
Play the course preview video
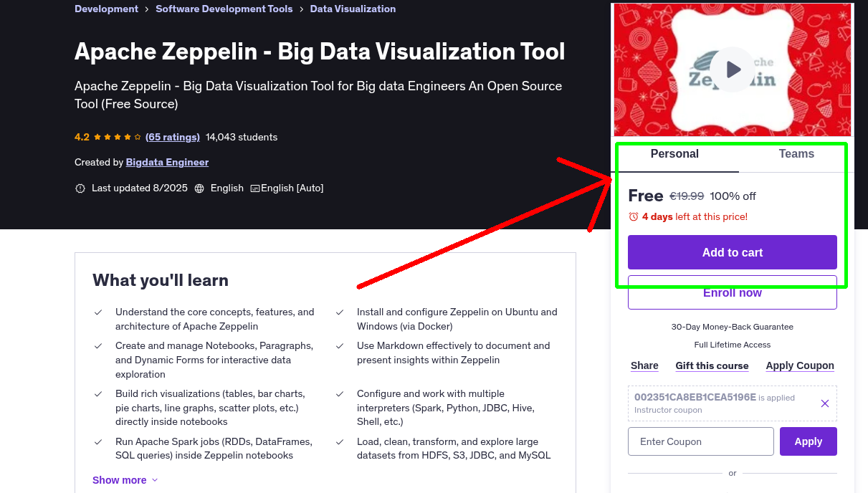click(x=733, y=70)
